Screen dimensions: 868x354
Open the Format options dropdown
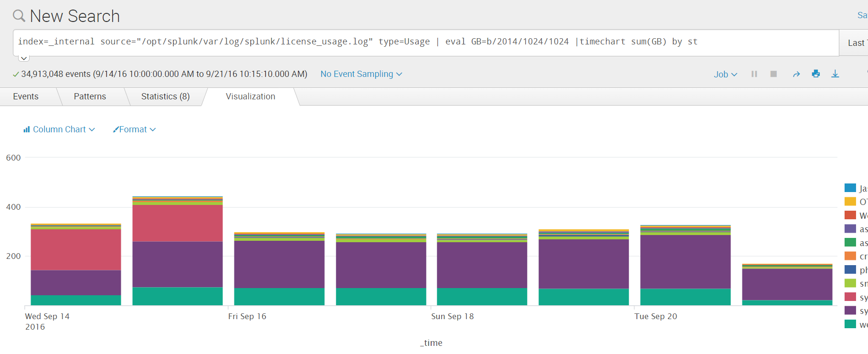pyautogui.click(x=134, y=129)
